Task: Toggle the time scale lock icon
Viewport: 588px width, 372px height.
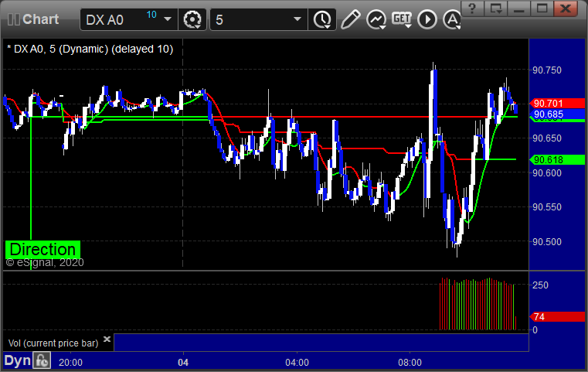Action: [42, 360]
